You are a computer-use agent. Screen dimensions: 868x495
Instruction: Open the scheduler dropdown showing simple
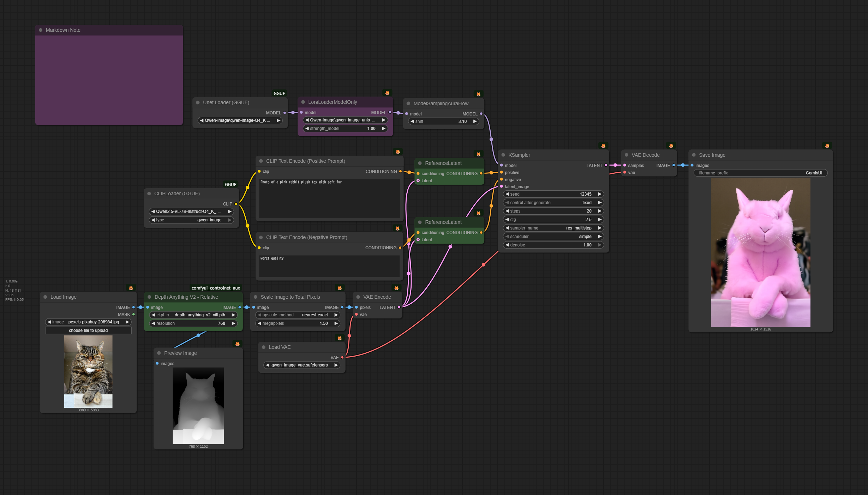click(553, 237)
